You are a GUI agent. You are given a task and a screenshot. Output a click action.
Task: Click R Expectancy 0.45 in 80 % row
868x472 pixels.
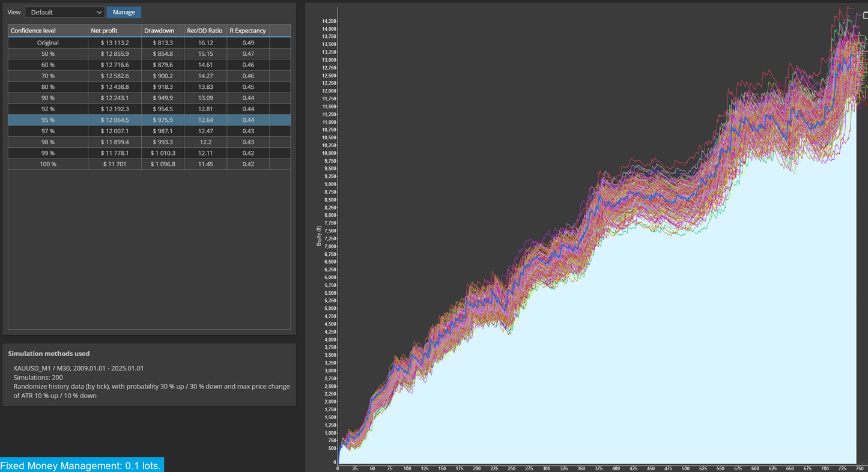(x=248, y=87)
